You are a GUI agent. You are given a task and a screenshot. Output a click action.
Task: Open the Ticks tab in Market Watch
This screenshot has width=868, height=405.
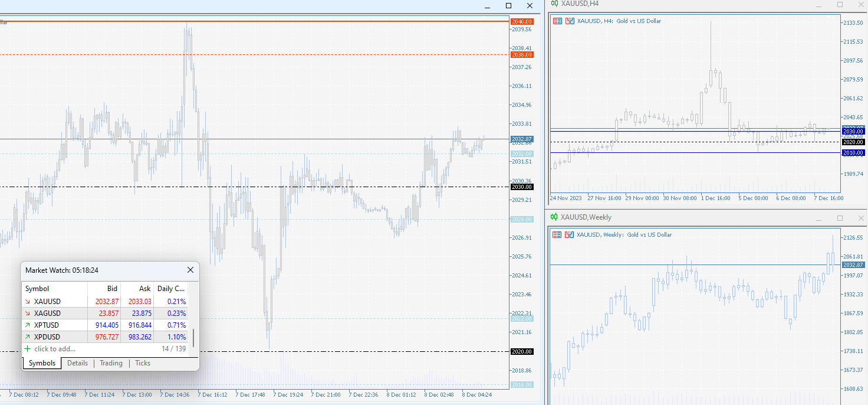click(143, 363)
